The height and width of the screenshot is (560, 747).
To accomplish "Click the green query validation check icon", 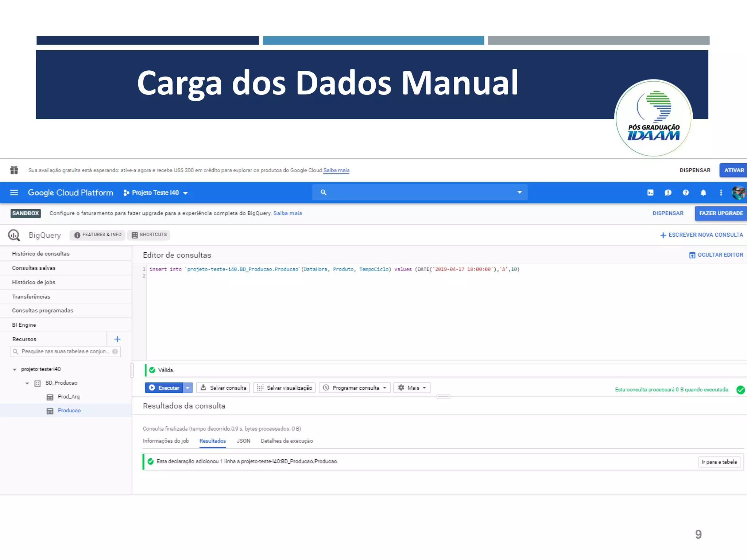I will pos(740,390).
